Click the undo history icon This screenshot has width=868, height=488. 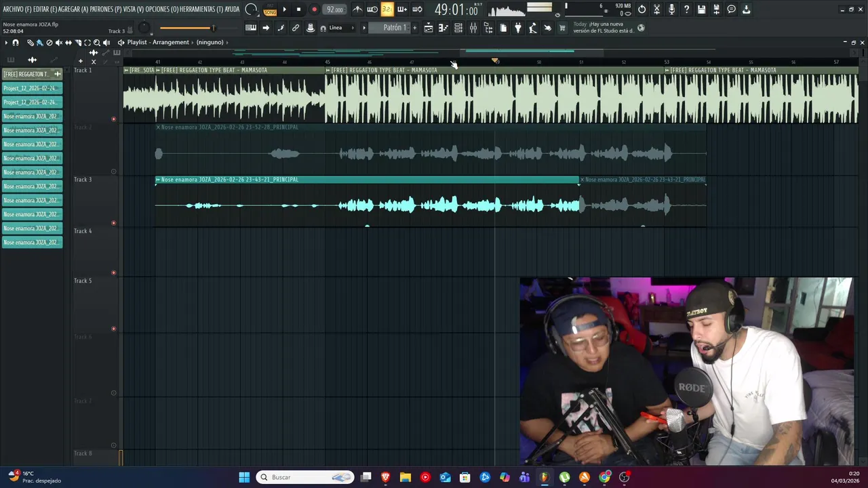point(642,9)
